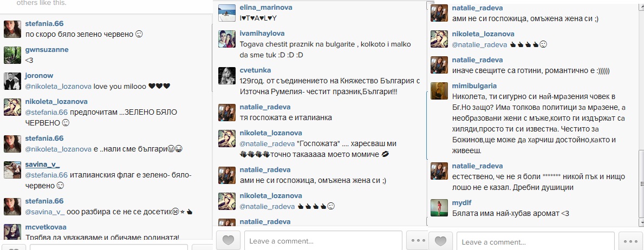Click the heart like button in middle panel

tap(228, 241)
